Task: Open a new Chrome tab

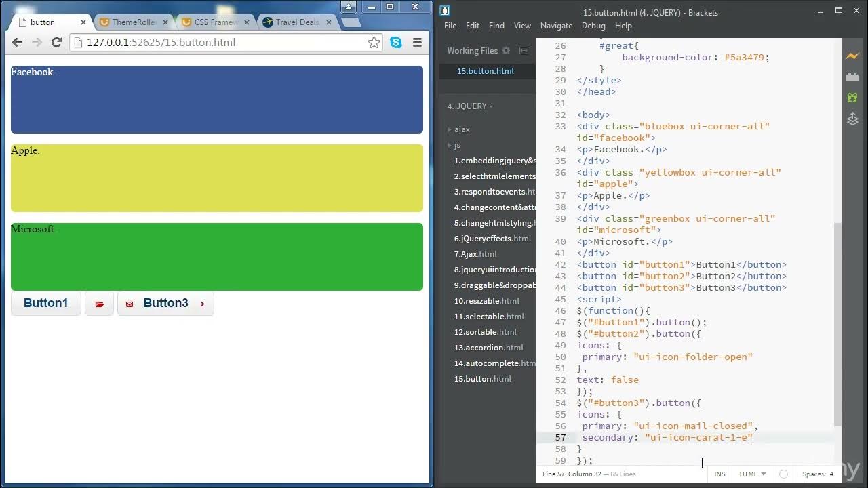Action: coord(351,22)
